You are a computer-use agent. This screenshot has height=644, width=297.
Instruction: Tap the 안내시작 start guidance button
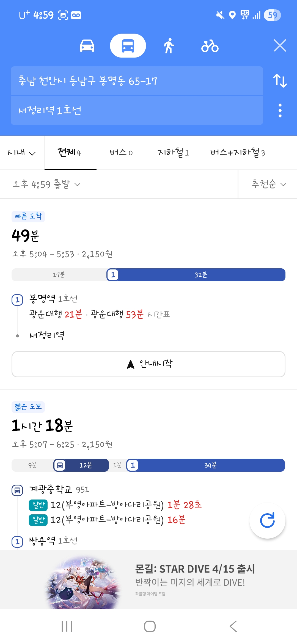(x=148, y=364)
